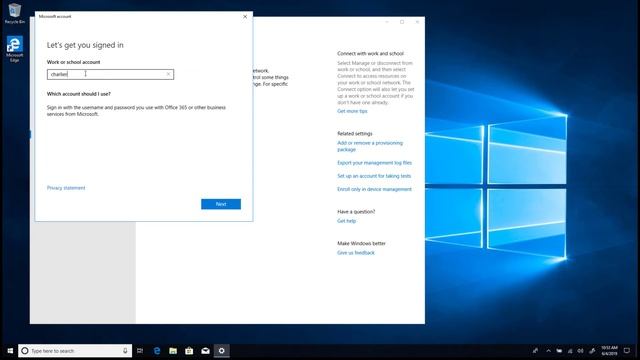640x360 pixels.
Task: Launch Microsoft Edge from the desktop shortcut
Action: click(15, 49)
